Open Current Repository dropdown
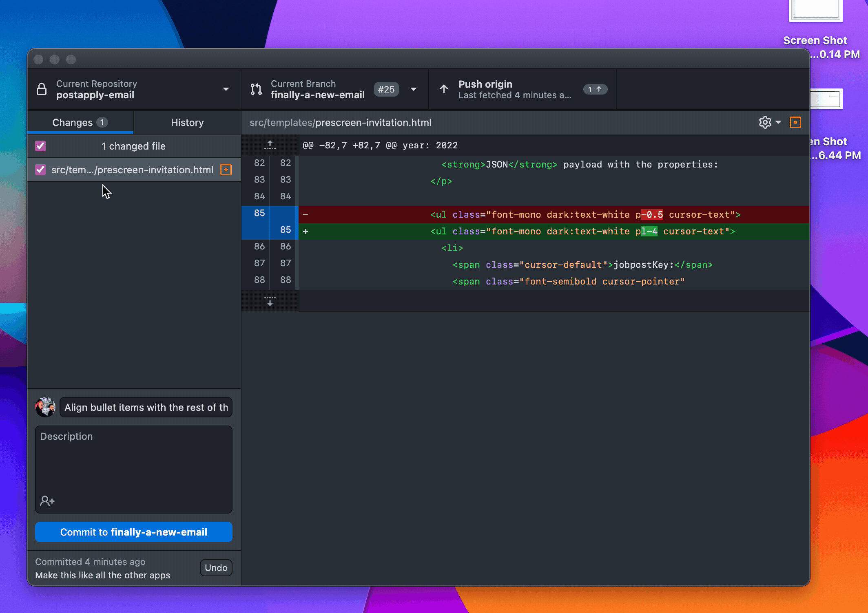Screen dimensions: 868x613 coord(226,89)
